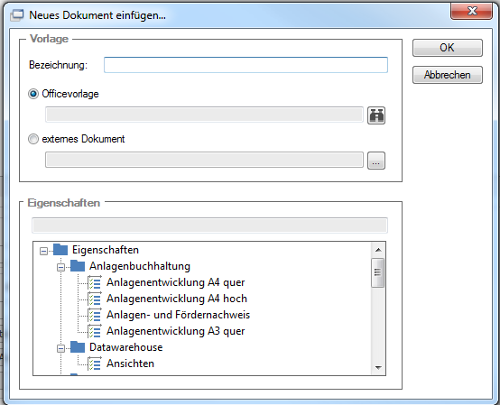Collapse the root Eigenschaften tree node

44,251
